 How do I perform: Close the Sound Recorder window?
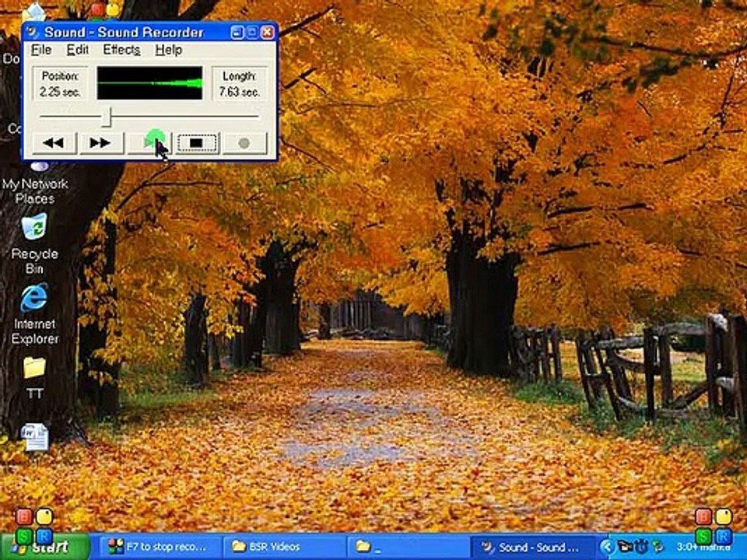[x=268, y=32]
